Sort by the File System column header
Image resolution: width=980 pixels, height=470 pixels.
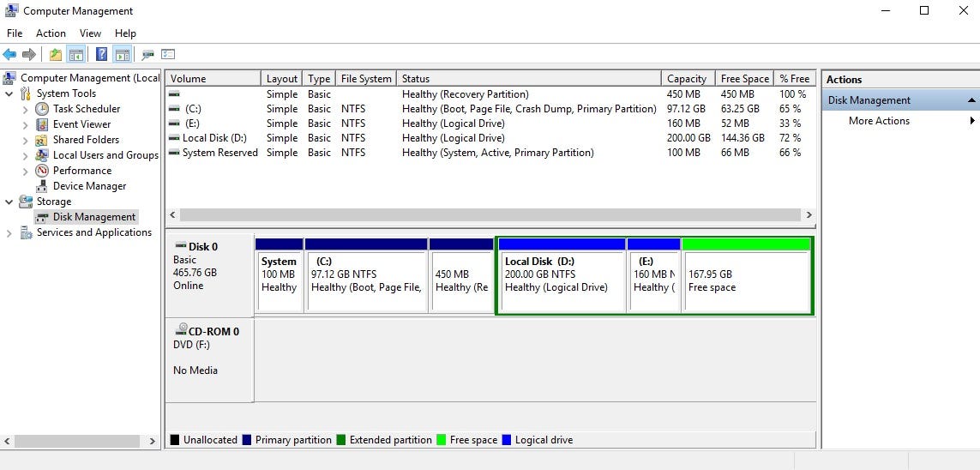point(365,79)
